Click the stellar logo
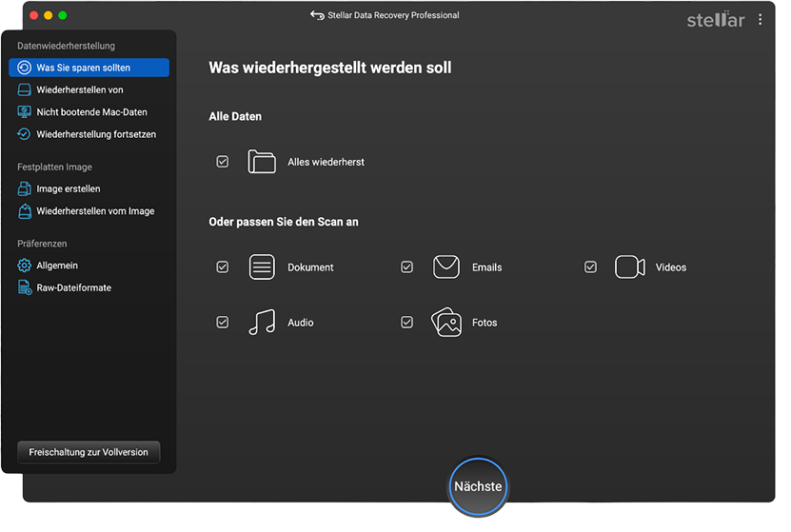Image resolution: width=791 pixels, height=532 pixels. coord(716,19)
